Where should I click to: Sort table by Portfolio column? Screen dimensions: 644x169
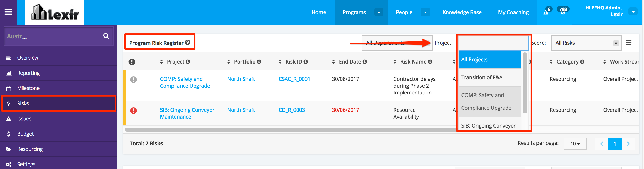pos(229,62)
